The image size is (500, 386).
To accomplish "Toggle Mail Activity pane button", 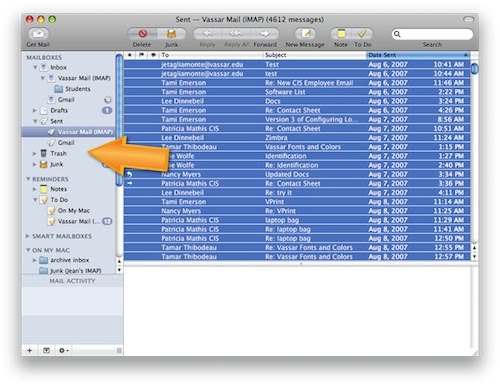I will point(46,350).
